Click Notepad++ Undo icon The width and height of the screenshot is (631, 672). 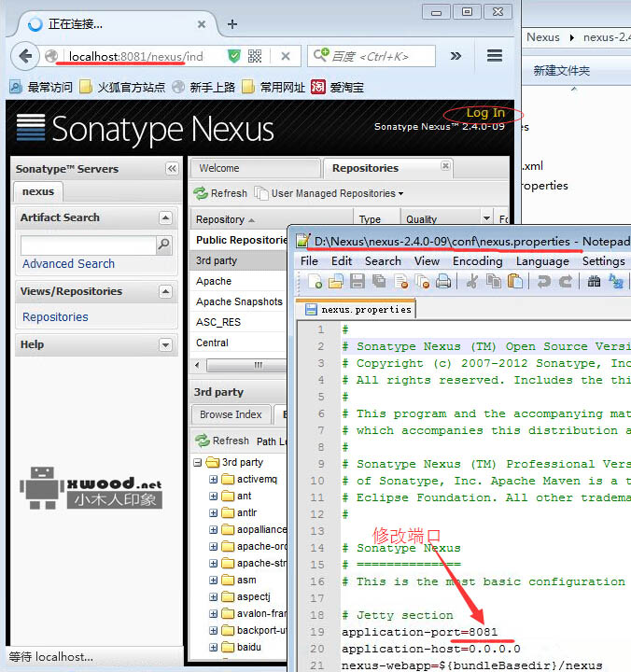pos(544,282)
